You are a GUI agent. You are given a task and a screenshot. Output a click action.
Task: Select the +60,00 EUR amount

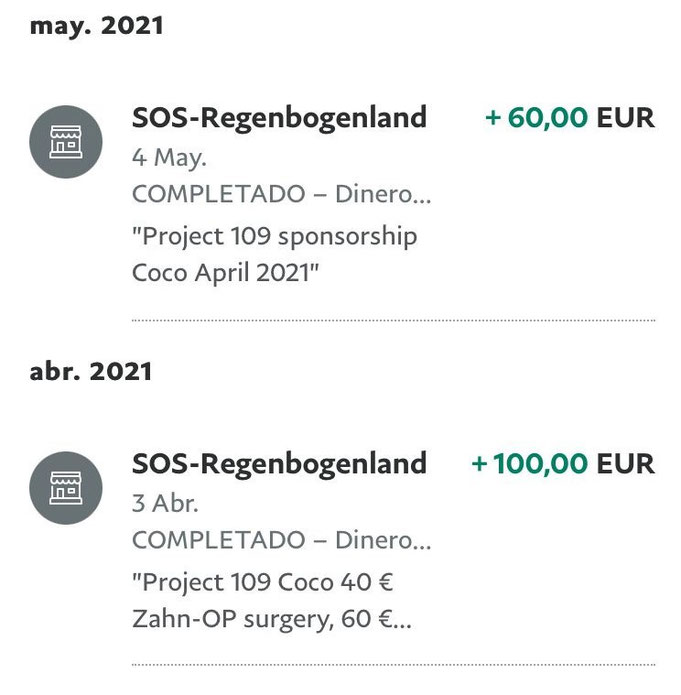point(570,117)
